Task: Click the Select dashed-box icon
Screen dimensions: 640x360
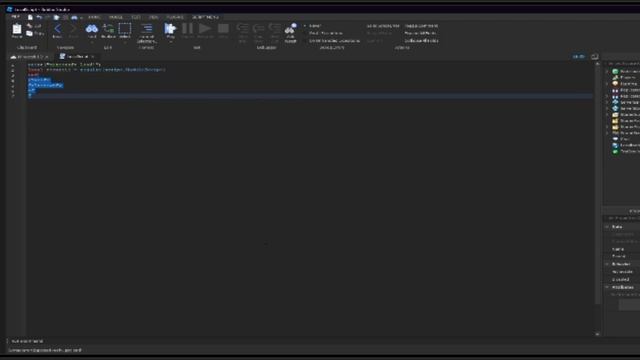Action: point(125,28)
